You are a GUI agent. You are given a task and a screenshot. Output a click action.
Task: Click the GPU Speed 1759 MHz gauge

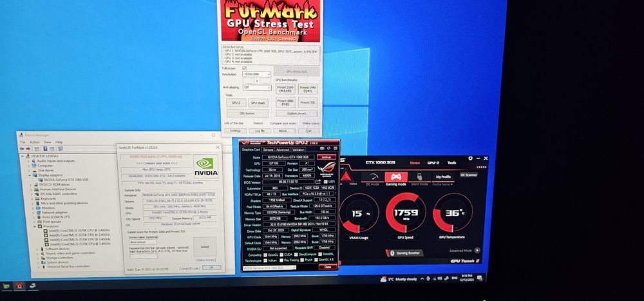(406, 213)
